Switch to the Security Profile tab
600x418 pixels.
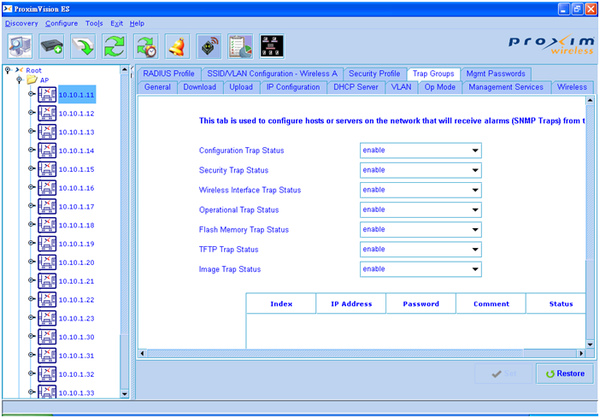(374, 73)
